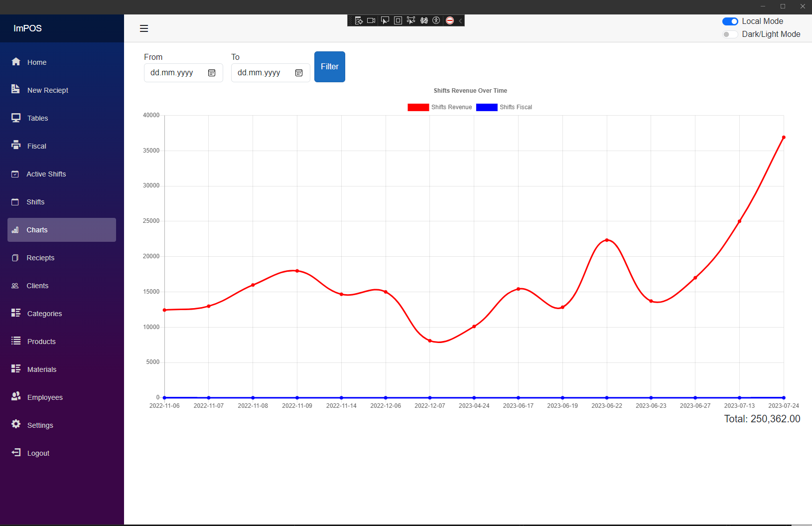Click the Fiscal printer icon
This screenshot has height=526, width=812.
tap(16, 145)
